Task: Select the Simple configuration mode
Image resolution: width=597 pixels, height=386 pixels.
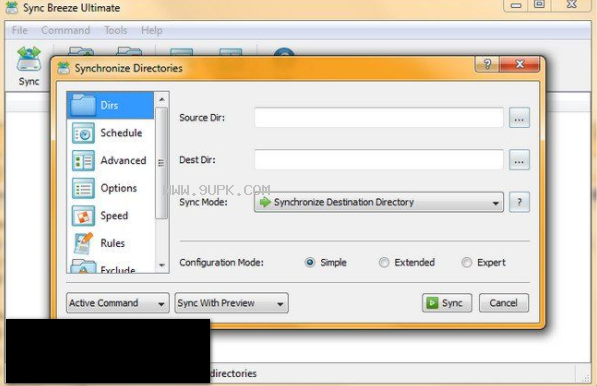Action: (x=326, y=262)
